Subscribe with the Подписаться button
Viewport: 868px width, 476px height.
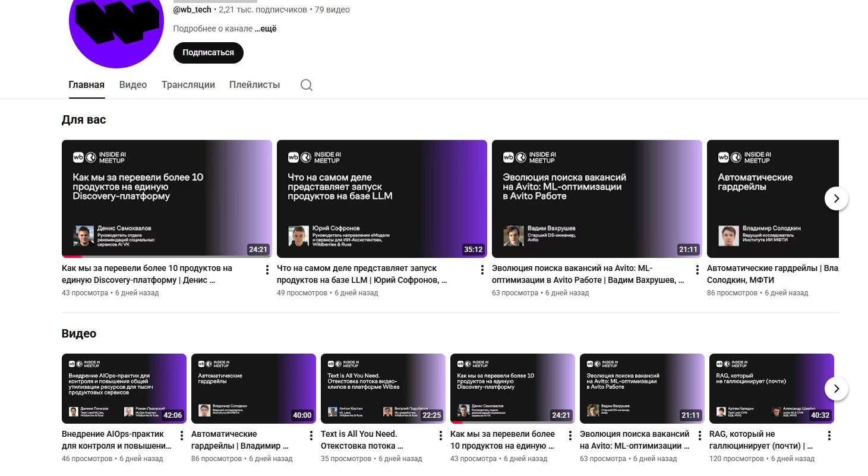point(209,52)
